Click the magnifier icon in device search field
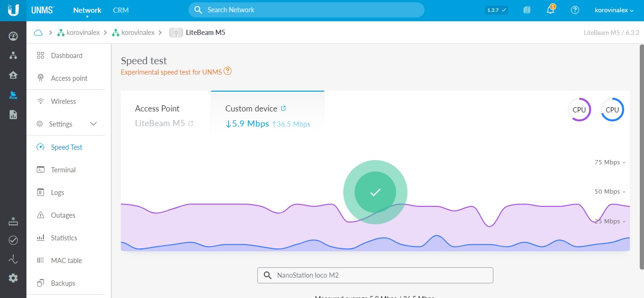This screenshot has height=298, width=644. point(268,275)
